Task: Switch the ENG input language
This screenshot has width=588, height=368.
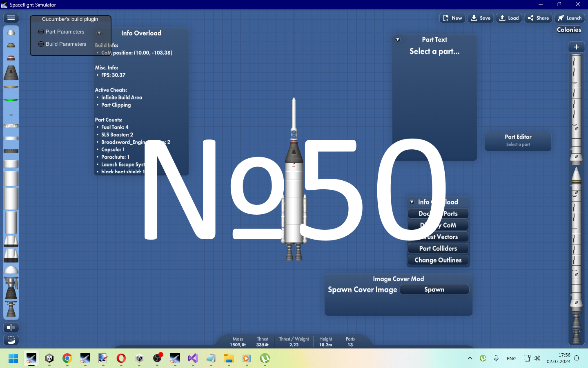Action: coord(512,359)
